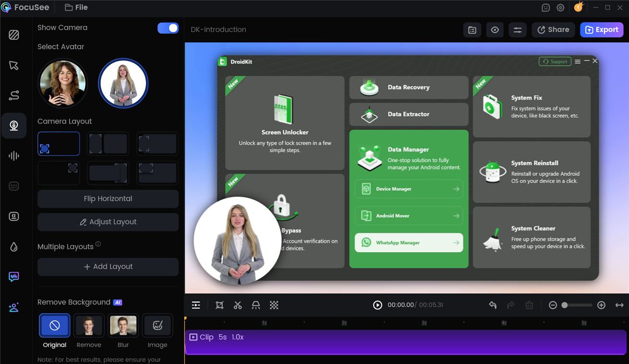Select the camera webcam sidebar icon
Viewport: 629px width, 364px height.
[14, 126]
